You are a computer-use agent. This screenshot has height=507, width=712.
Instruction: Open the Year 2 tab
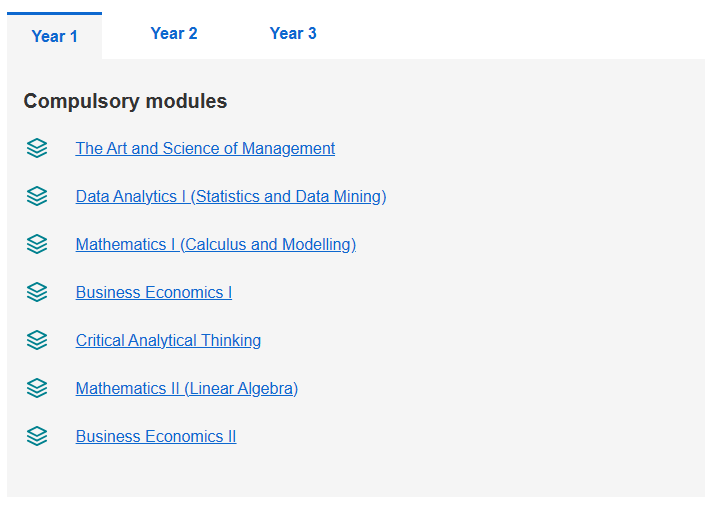pyautogui.click(x=174, y=33)
